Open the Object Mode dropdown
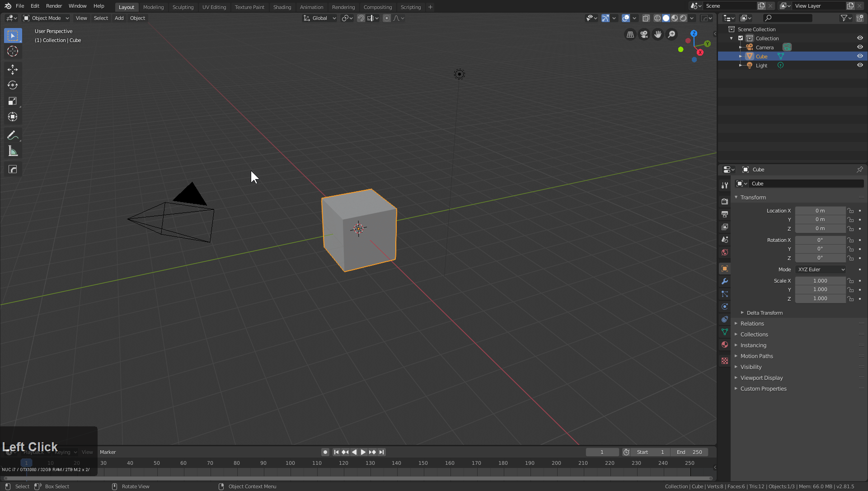This screenshot has height=491, width=868. click(x=46, y=18)
